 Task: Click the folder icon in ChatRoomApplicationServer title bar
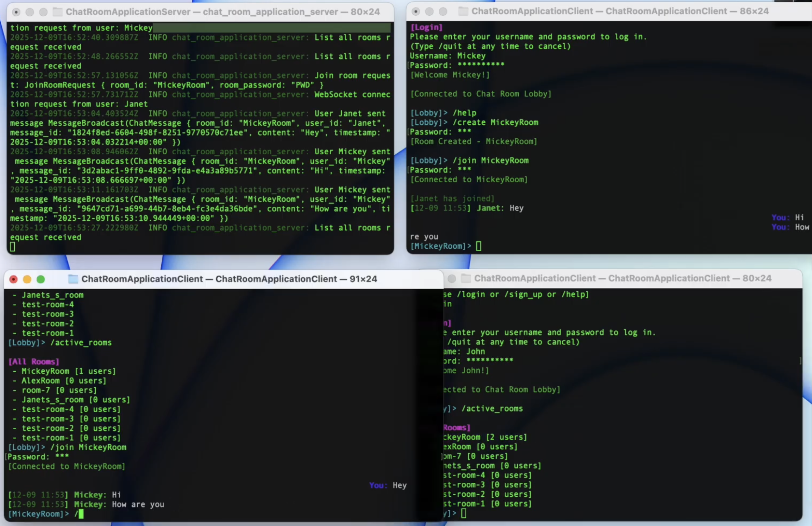click(x=57, y=12)
